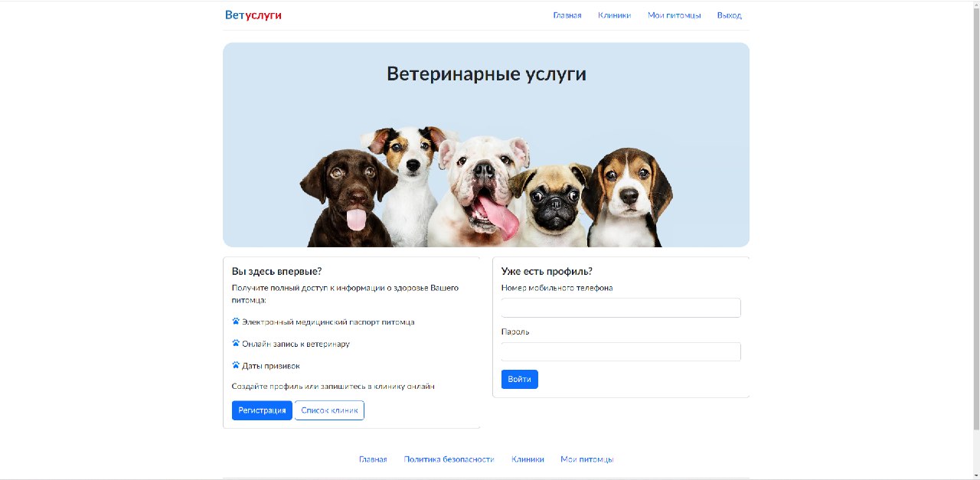This screenshot has width=980, height=480.
Task: Click the text Даты прививок
Action: (x=271, y=366)
